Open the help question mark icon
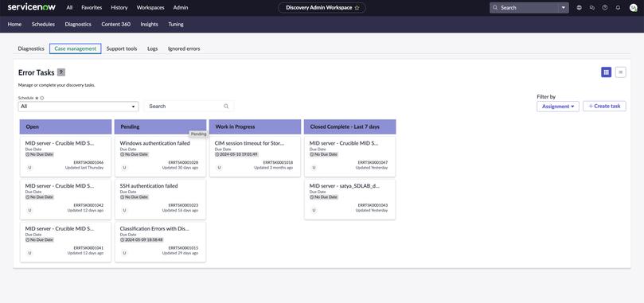Screen dimensions: 644x303 604,7
